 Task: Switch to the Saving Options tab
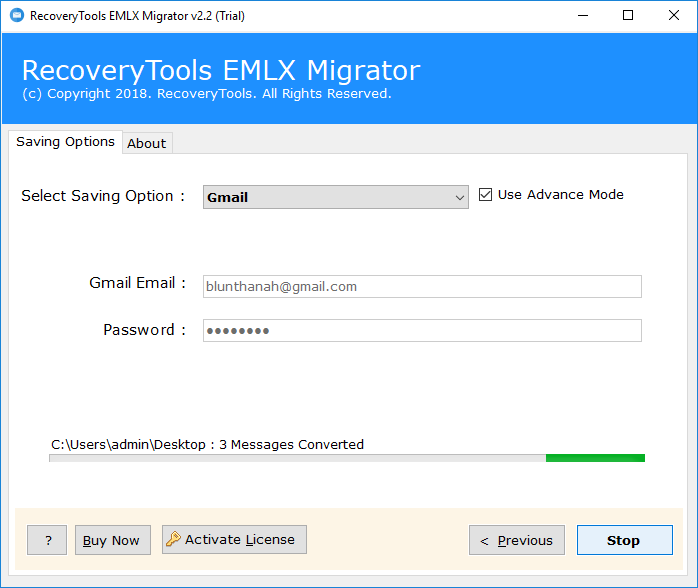[65, 142]
